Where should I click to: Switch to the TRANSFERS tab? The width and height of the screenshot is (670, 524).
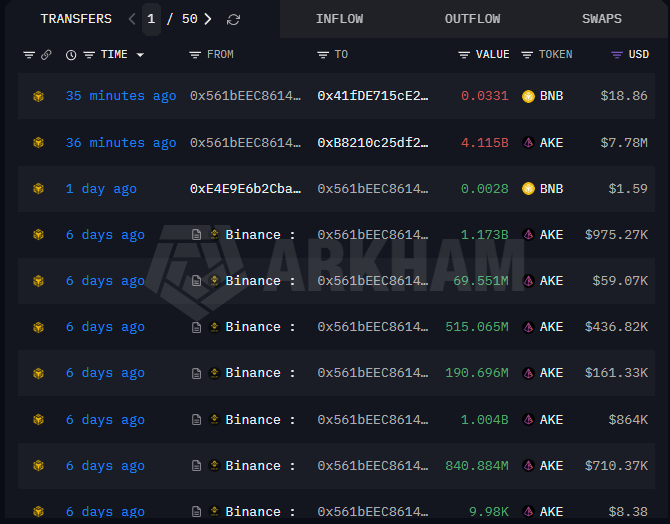76,19
